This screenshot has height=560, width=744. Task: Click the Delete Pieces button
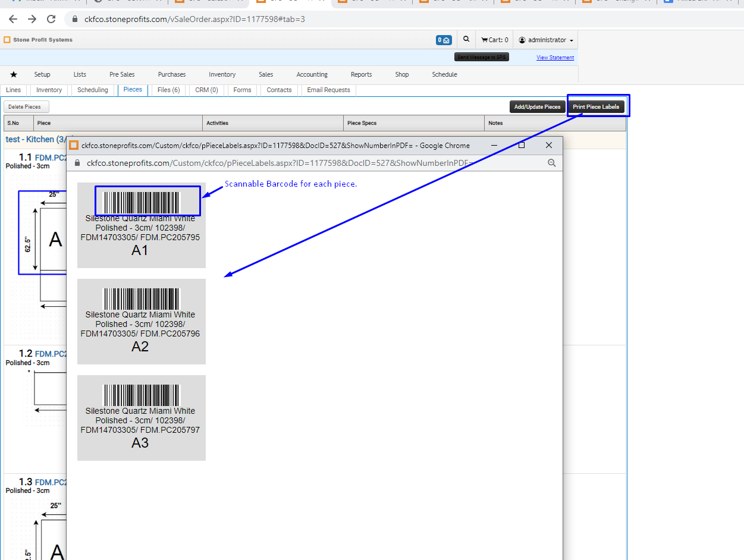point(26,107)
